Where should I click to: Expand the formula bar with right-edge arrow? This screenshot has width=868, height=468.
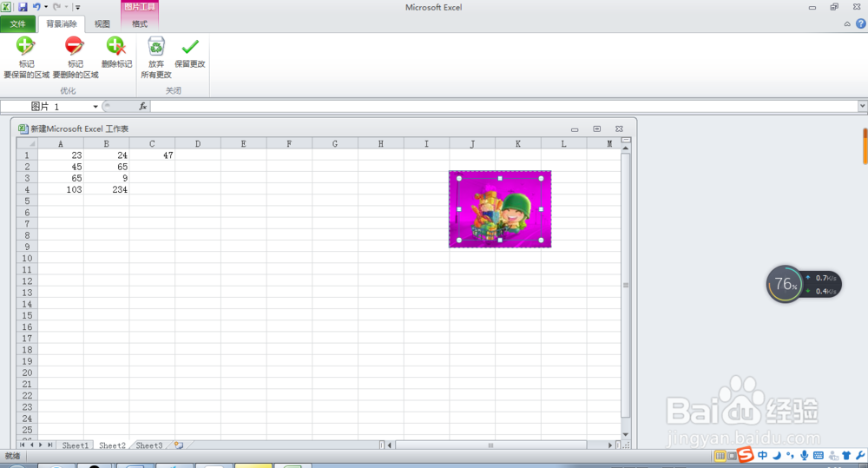[863, 106]
